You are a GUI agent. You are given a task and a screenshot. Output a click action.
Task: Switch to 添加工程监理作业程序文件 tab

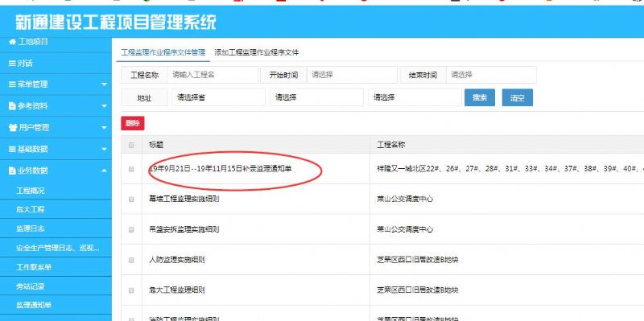coord(256,52)
